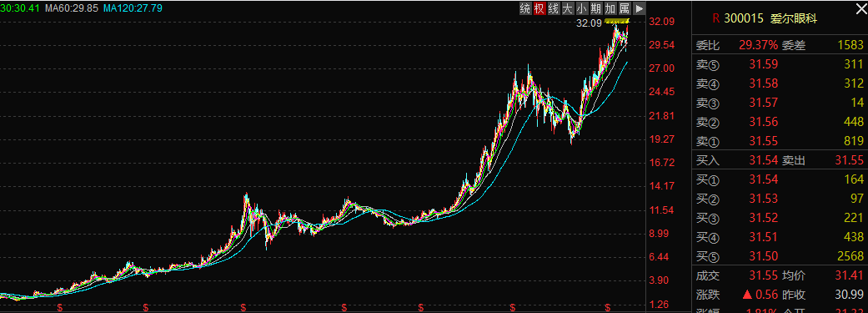Click the 买⑤ bid price 31.50 row

click(x=780, y=256)
